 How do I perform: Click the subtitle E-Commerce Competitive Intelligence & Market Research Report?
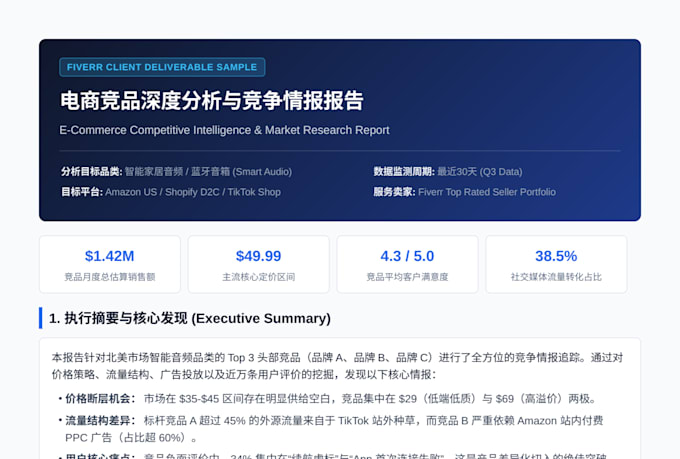click(224, 130)
